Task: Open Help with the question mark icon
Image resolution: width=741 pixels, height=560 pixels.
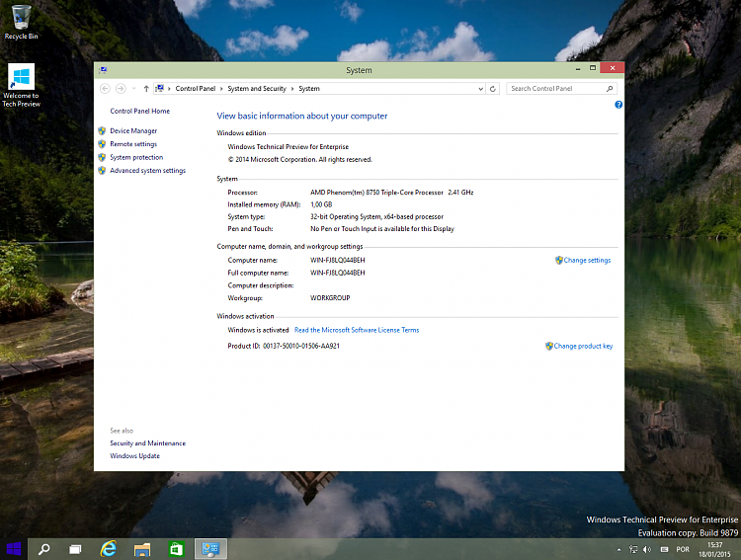Action: coord(618,105)
